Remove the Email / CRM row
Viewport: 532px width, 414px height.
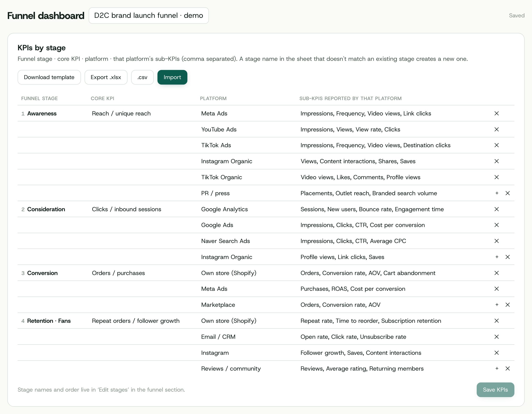[496, 337]
